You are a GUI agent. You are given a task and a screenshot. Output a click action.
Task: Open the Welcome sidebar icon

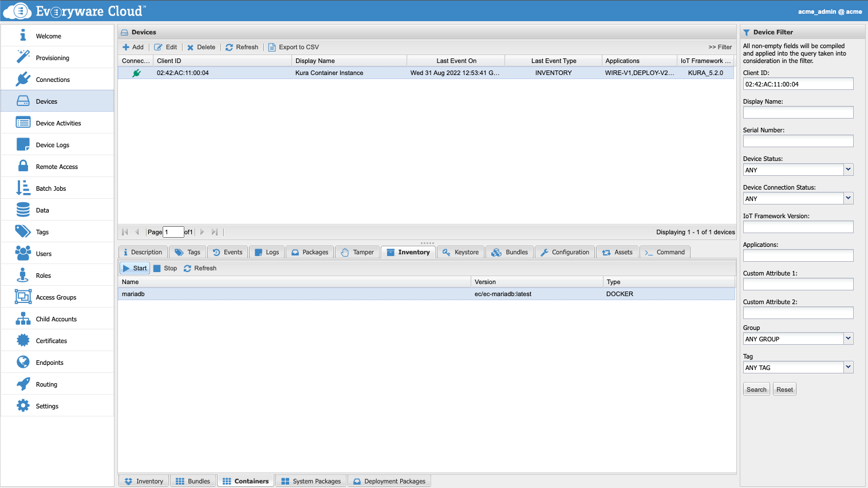click(x=23, y=36)
